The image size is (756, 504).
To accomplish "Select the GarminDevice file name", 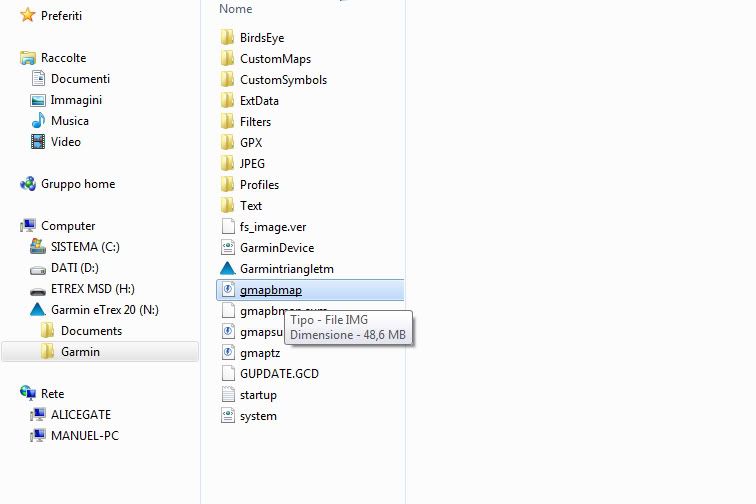I will (x=277, y=247).
